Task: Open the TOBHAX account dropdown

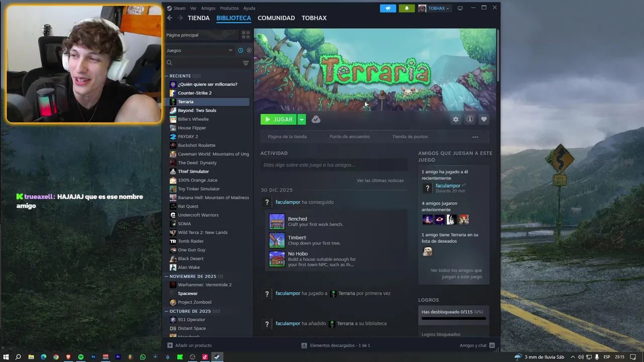Action: pos(434,8)
